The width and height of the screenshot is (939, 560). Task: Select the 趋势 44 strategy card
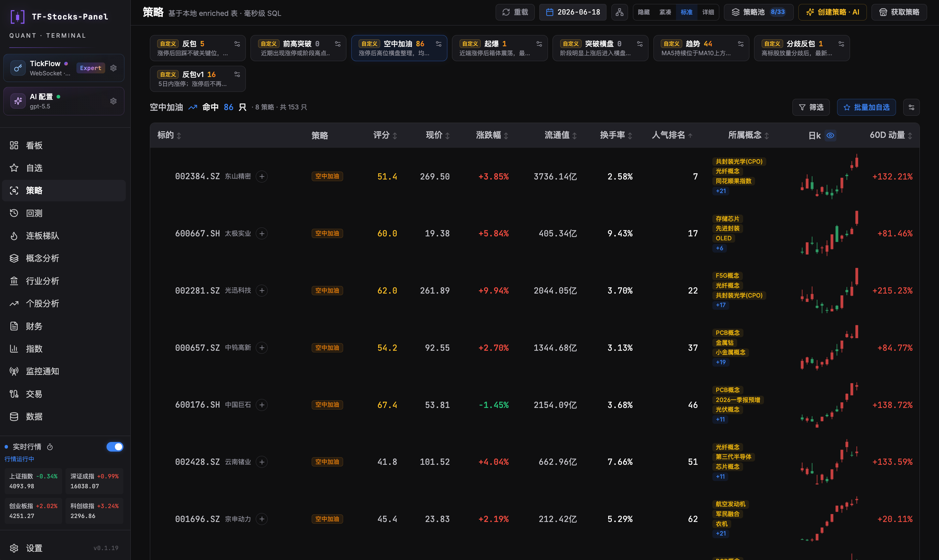coord(701,48)
